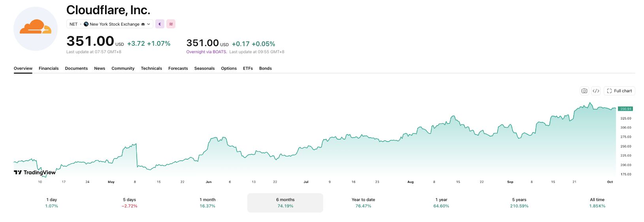Click the May date axis label
The height and width of the screenshot is (222, 644).
click(111, 182)
